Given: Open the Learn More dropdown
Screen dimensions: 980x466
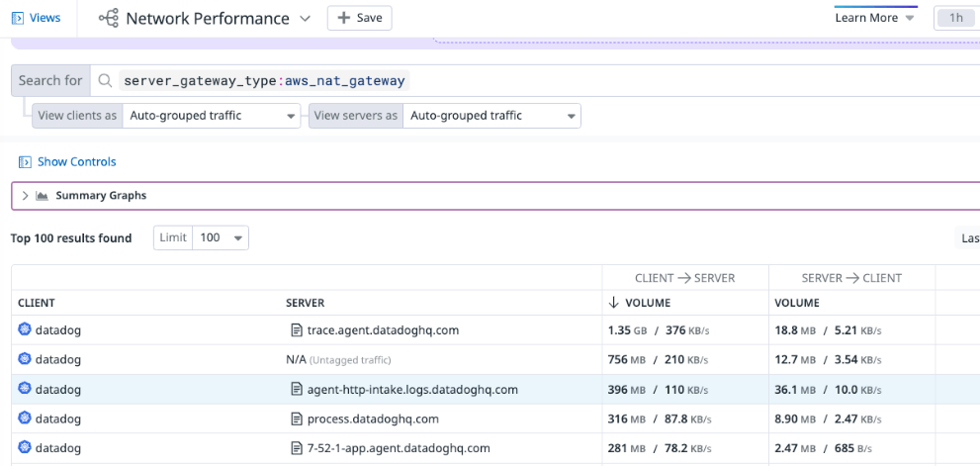Looking at the screenshot, I should (x=875, y=18).
